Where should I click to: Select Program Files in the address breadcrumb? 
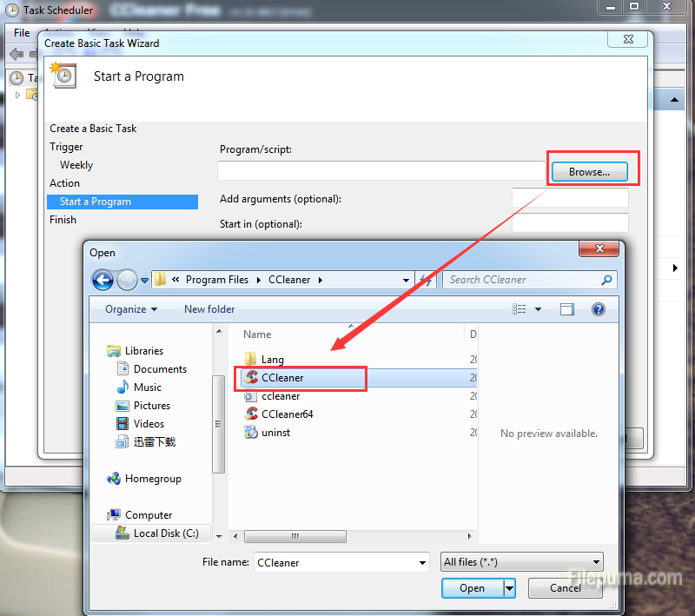click(216, 280)
